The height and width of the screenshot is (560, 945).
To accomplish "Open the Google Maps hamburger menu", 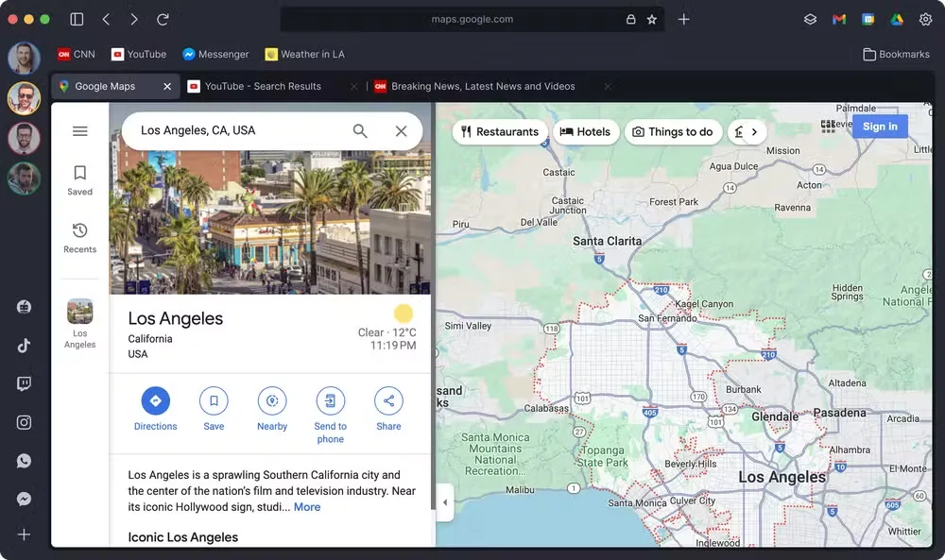I will [x=80, y=131].
